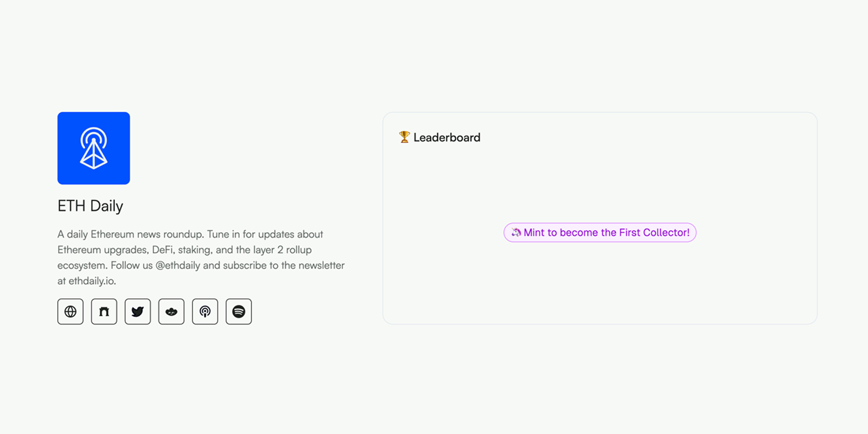Viewport: 868px width, 434px height.
Task: Mint to become the First Collector
Action: tap(600, 232)
